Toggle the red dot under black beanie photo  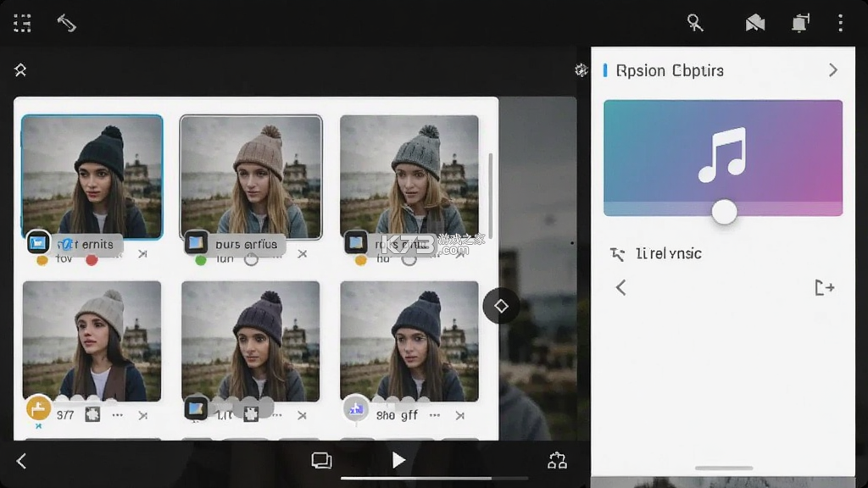pos(92,260)
